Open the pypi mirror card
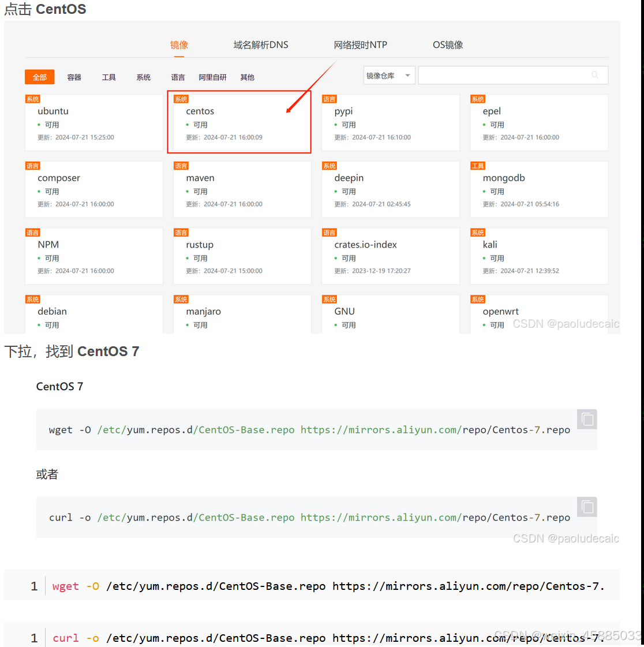The width and height of the screenshot is (644, 647). [x=391, y=122]
